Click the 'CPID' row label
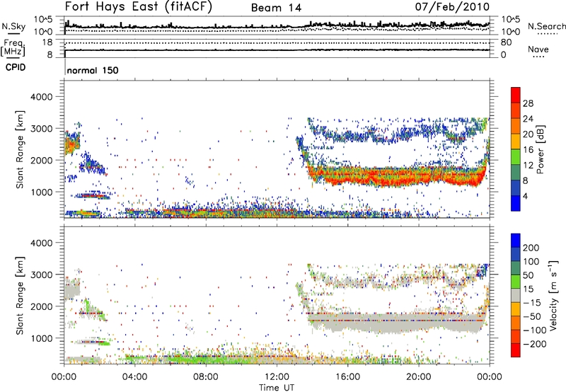The image size is (566, 392). (x=16, y=67)
